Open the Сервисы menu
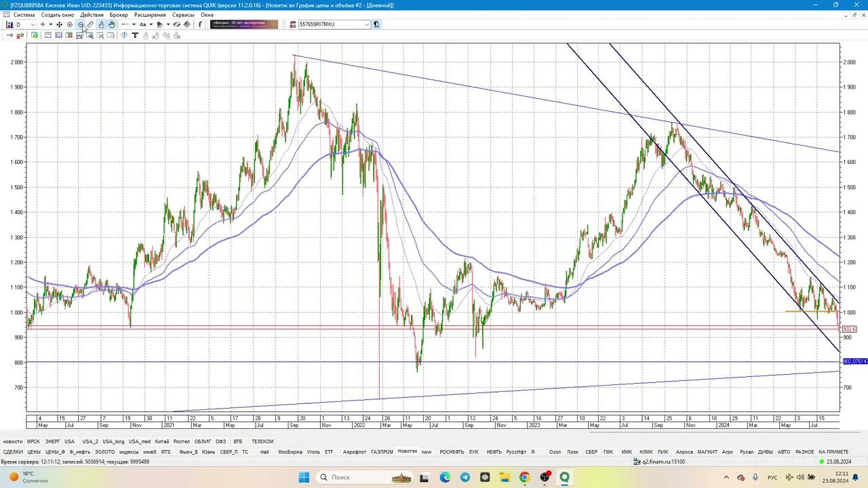The width and height of the screenshot is (868, 488). coord(183,15)
